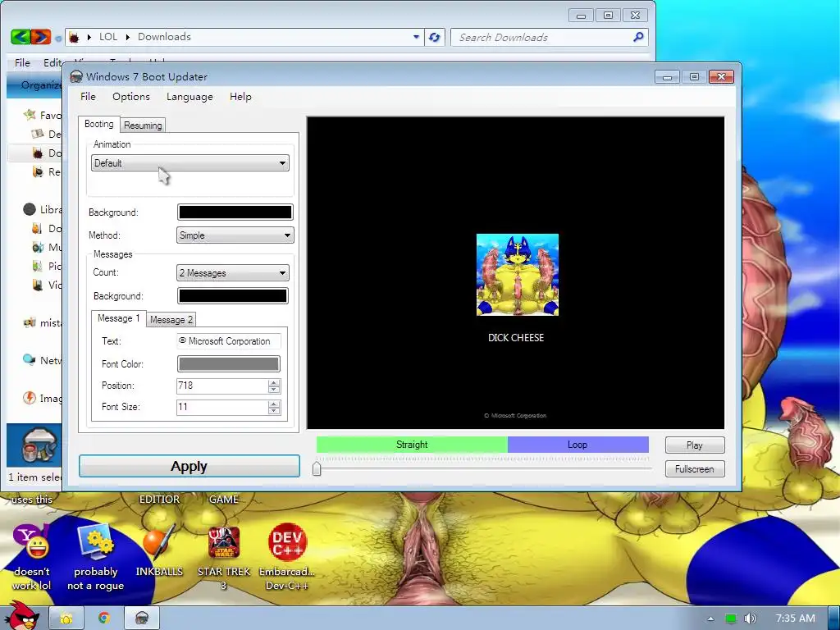Open the Language menu
Image resolution: width=840 pixels, height=630 pixels.
click(x=189, y=97)
